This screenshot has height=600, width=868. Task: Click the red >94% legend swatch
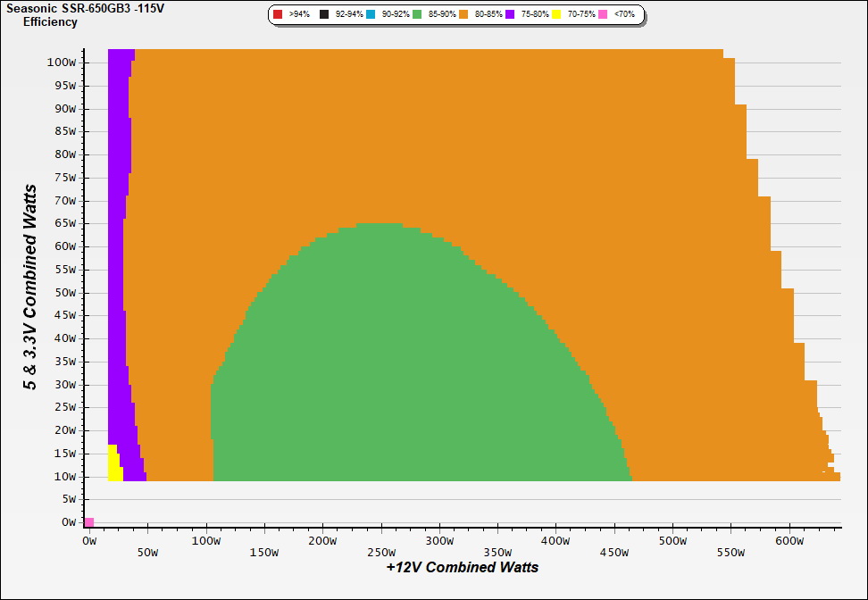point(278,15)
